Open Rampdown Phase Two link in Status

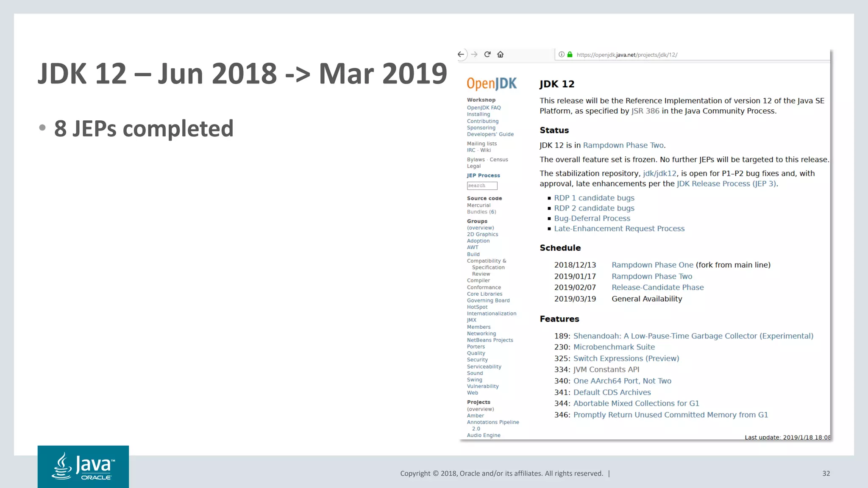(623, 145)
